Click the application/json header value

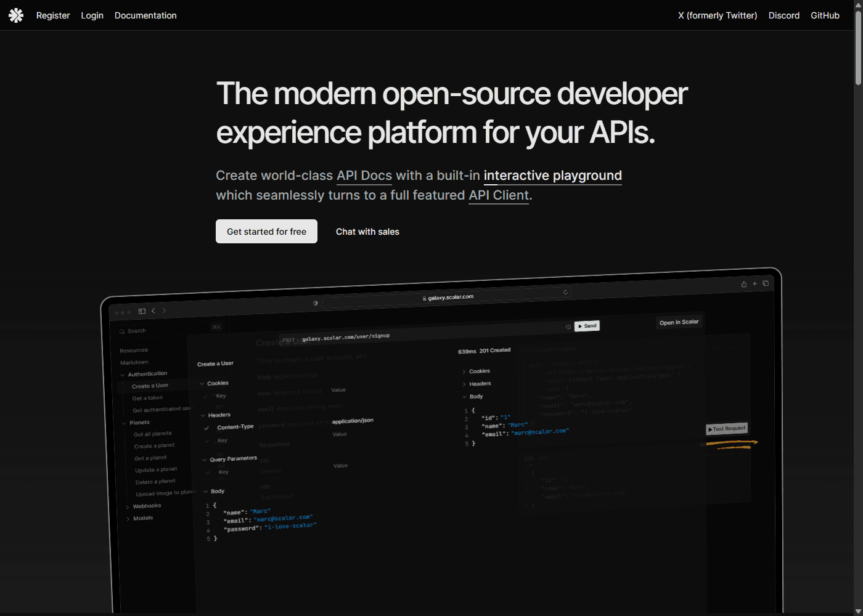(x=353, y=421)
